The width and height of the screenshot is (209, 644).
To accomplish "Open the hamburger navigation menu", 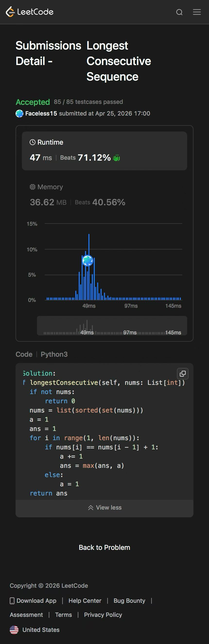I will tap(197, 12).
